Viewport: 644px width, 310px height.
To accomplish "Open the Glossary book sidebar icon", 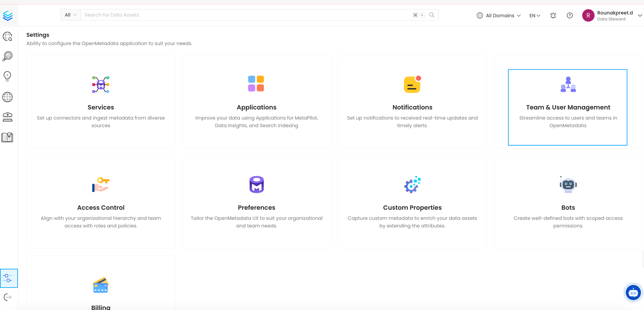I will coord(7,137).
